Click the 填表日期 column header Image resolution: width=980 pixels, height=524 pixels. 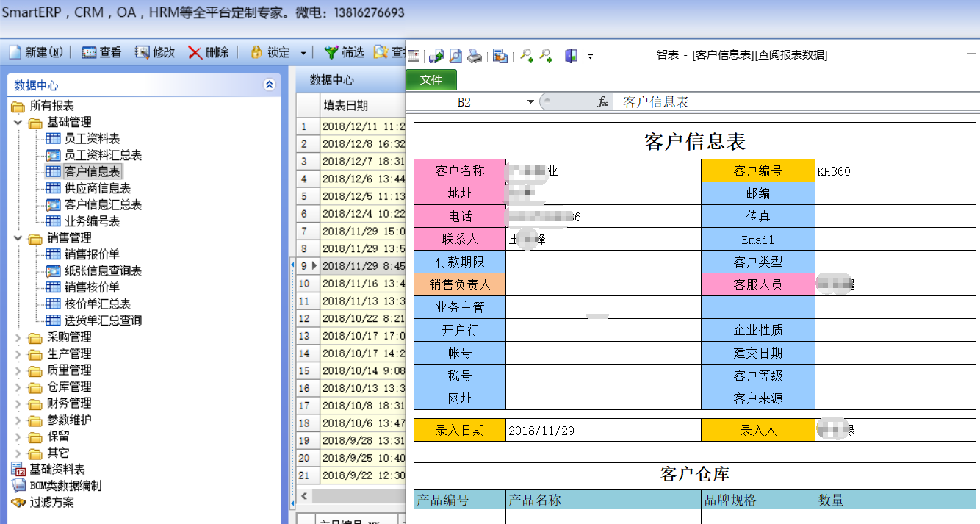363,106
